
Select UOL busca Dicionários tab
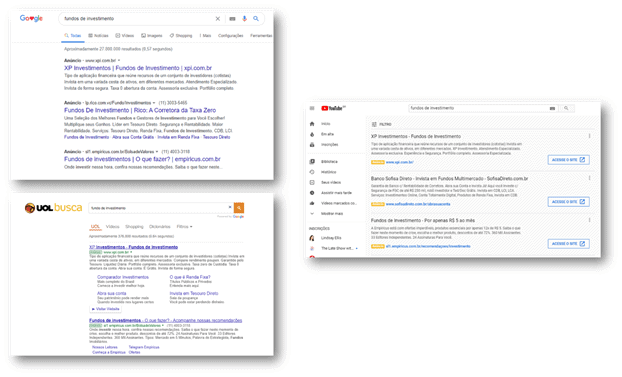tap(159, 227)
